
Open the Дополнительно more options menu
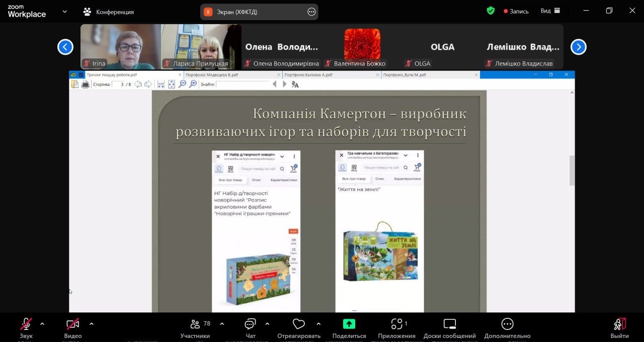(x=507, y=324)
